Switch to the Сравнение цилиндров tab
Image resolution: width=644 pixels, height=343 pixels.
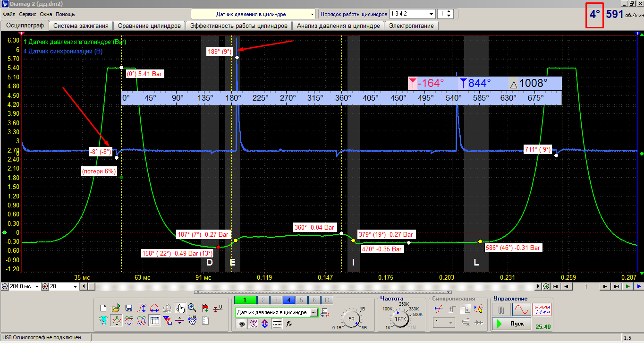tap(149, 26)
